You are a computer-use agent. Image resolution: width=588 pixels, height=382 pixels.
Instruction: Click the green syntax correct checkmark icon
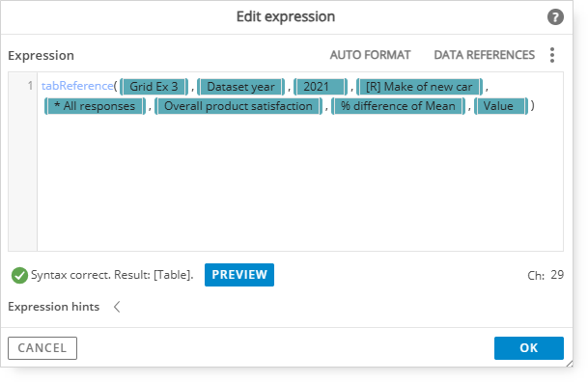click(x=19, y=275)
